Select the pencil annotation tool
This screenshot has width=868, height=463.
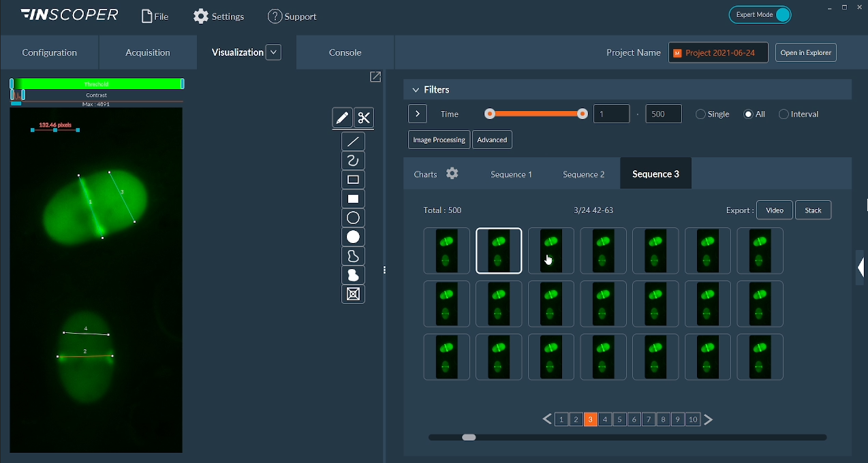pos(342,118)
